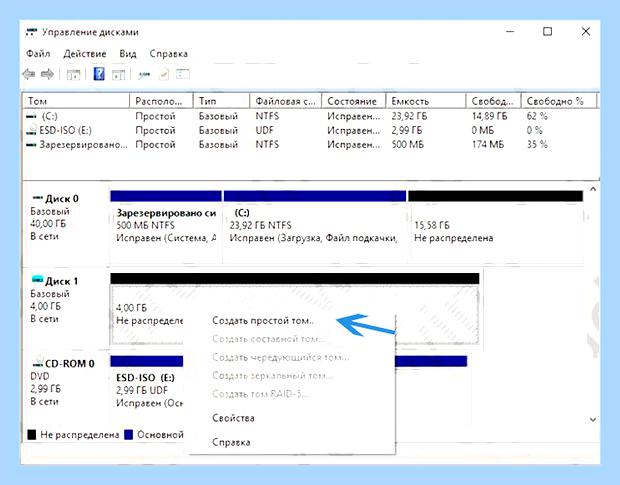Minimize the Управление дисками window
Viewport: 620px width, 485px height.
coord(510,32)
